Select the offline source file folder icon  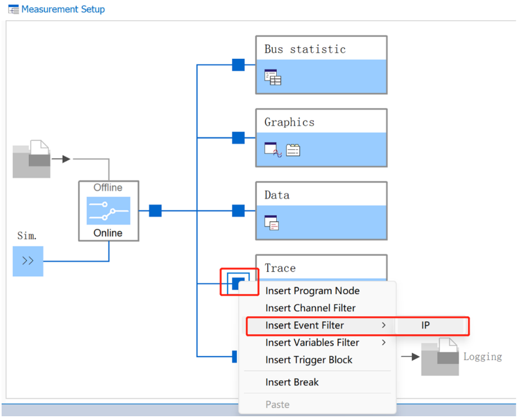coord(32,160)
